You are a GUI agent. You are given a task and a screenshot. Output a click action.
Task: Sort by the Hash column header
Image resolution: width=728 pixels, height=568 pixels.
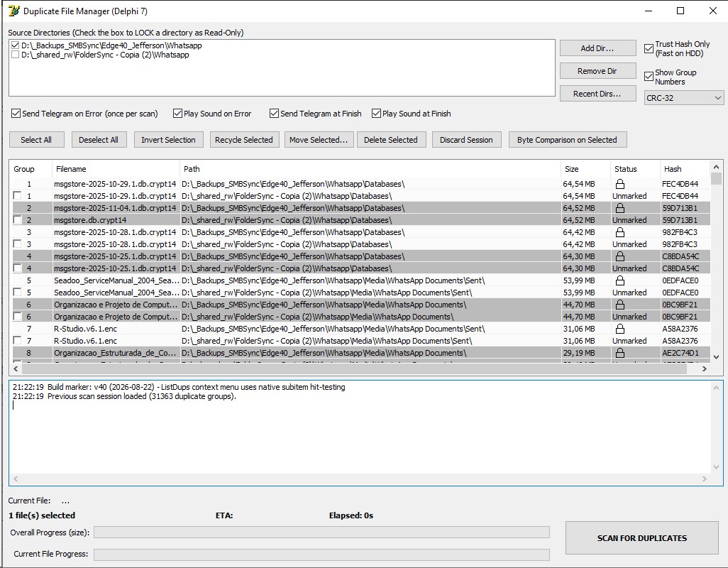pos(685,169)
